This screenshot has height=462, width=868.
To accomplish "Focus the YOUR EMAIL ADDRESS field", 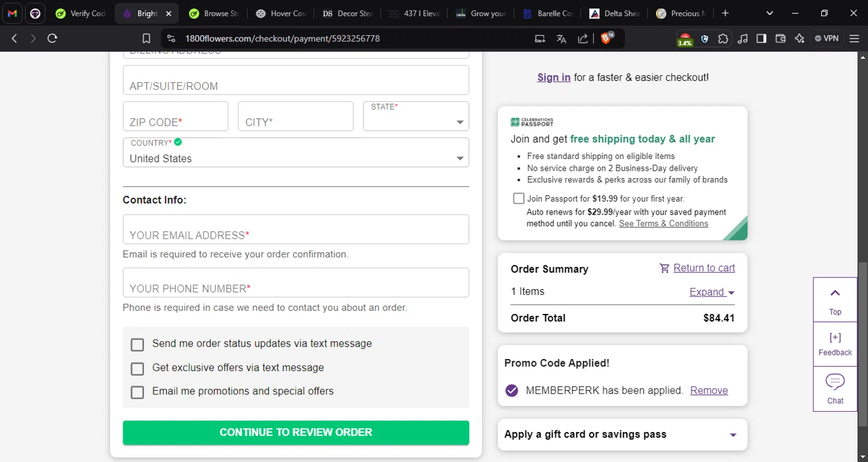I will (296, 229).
